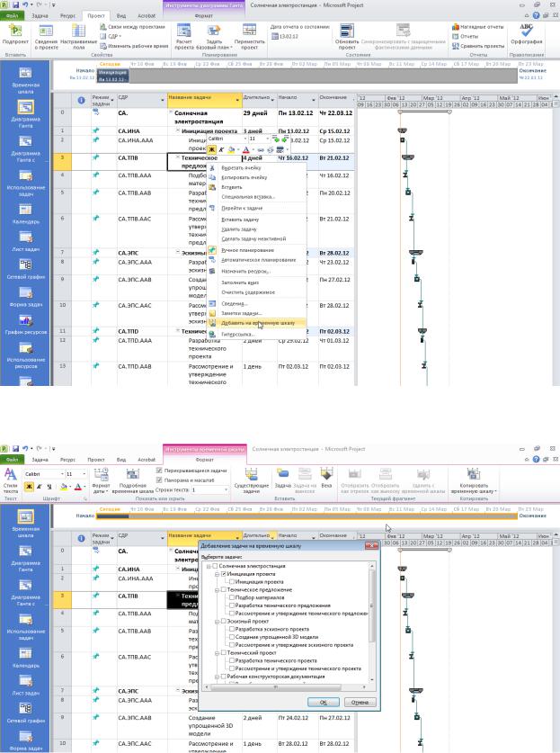Open Изменить рабочее время

(134, 46)
